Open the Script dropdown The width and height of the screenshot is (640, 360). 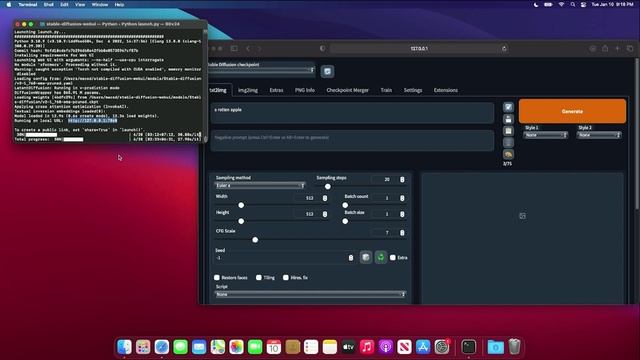[310, 294]
